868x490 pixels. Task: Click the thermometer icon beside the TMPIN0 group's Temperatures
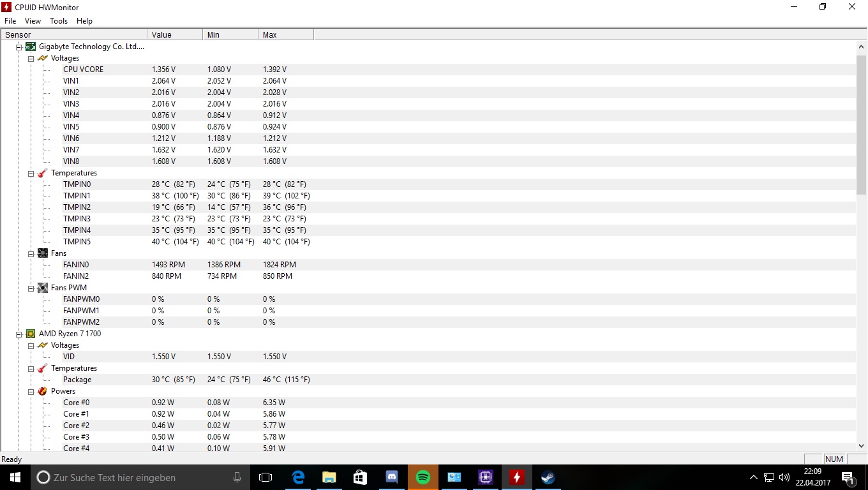click(43, 173)
